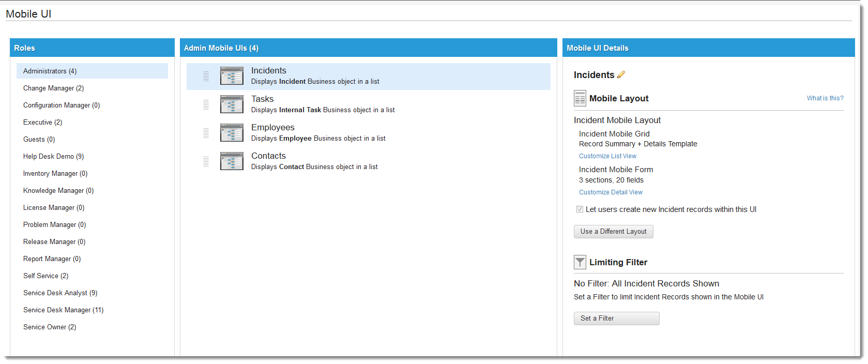
Task: Select the Service Desk Manager role
Action: click(63, 310)
